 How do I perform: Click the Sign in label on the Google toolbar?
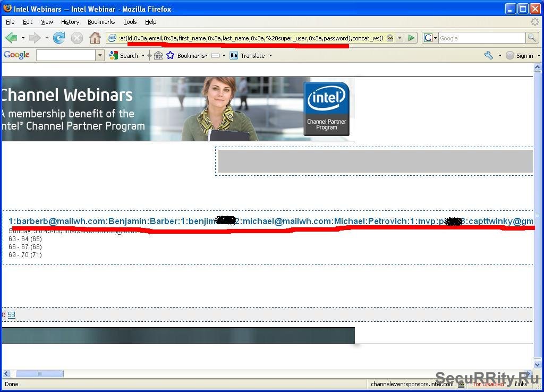pyautogui.click(x=524, y=55)
